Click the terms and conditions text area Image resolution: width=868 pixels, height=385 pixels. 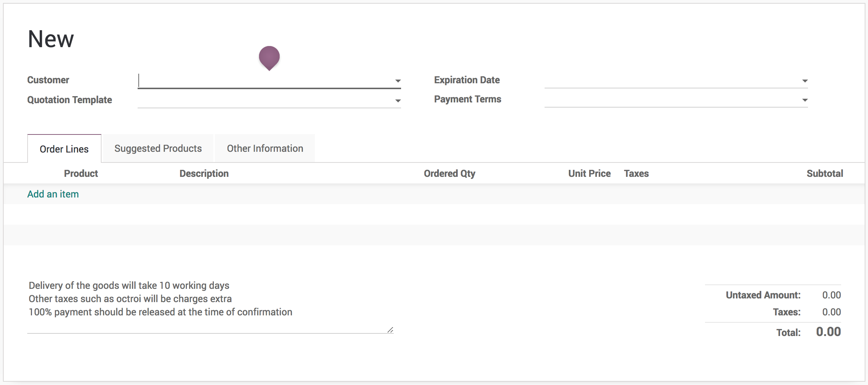click(210, 306)
